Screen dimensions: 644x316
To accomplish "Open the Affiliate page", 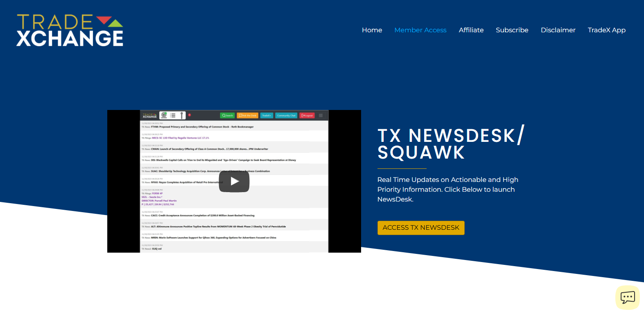I will coord(471,30).
